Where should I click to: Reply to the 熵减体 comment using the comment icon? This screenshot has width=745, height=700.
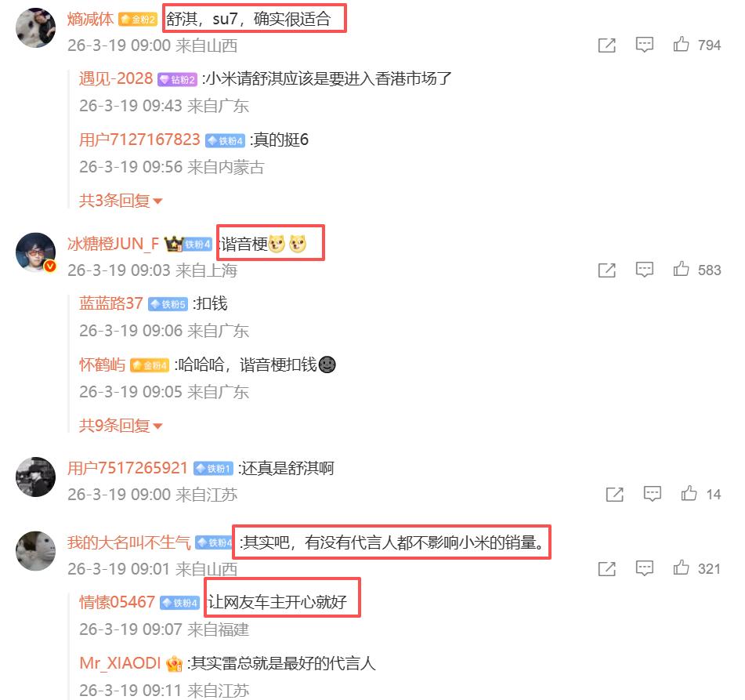coord(644,45)
